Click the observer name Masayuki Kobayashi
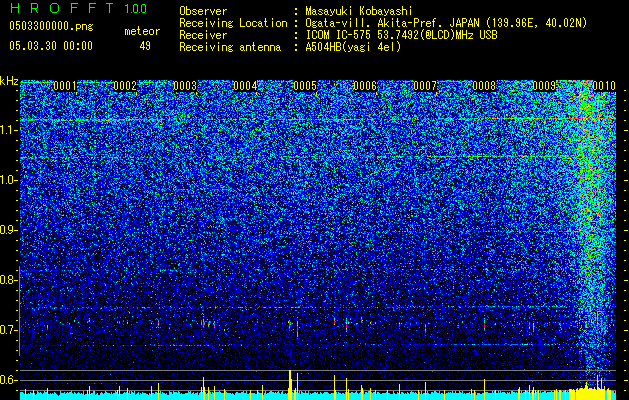This screenshot has height=400, width=629. [x=359, y=12]
